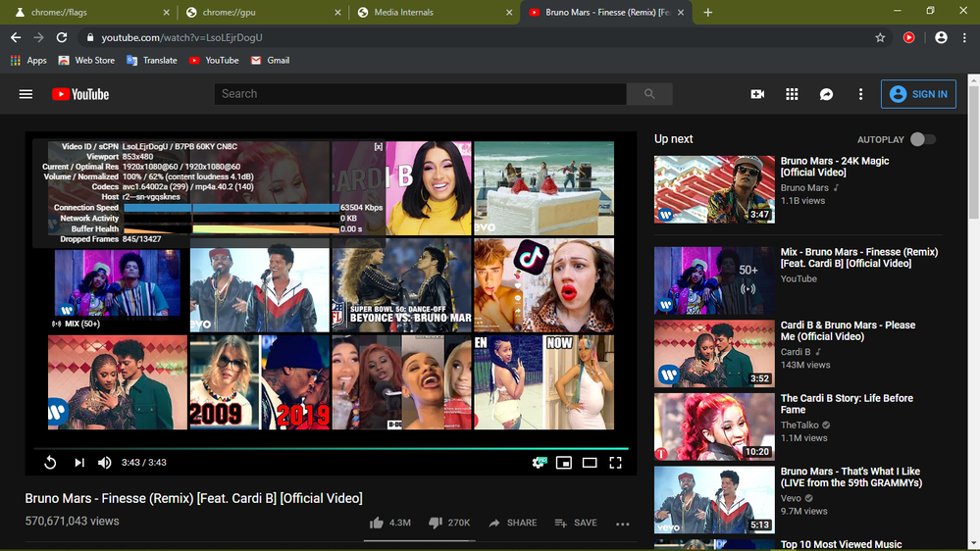Open Web Store bookmark
980x551 pixels.
87,61
